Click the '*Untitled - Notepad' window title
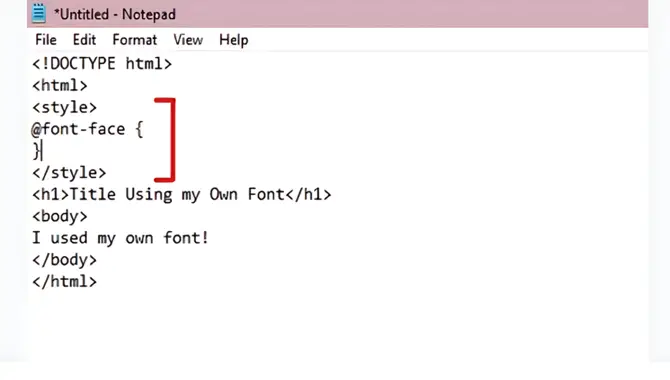The width and height of the screenshot is (670, 380). [115, 14]
